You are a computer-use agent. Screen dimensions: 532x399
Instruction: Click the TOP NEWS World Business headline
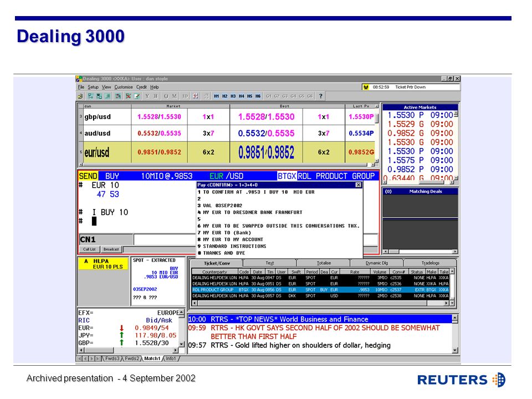click(320, 319)
